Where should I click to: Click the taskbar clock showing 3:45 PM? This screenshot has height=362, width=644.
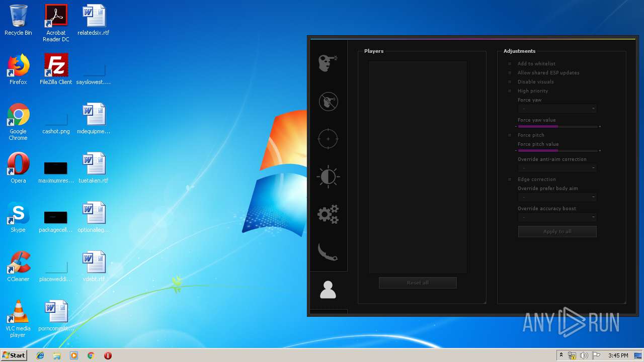(x=618, y=355)
